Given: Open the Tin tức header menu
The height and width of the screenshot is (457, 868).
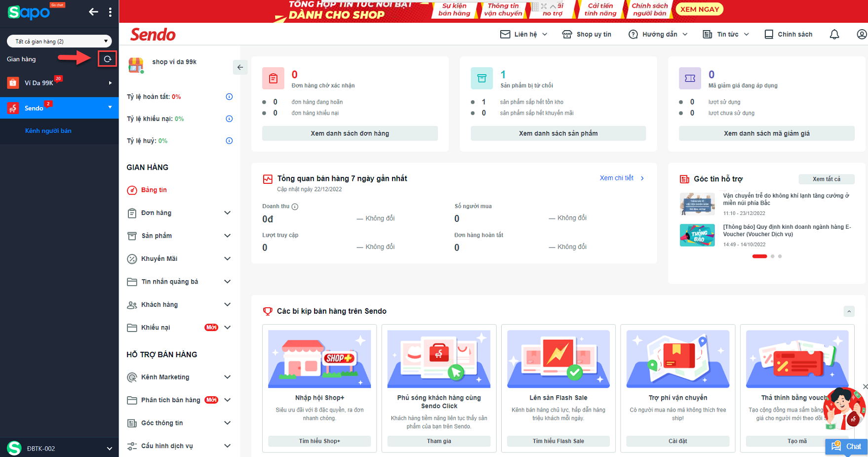Looking at the screenshot, I should [726, 34].
